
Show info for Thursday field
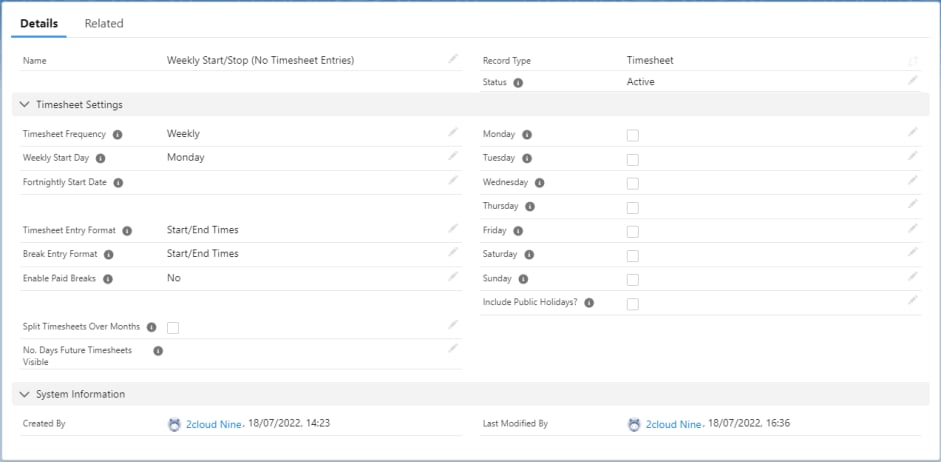pos(530,206)
